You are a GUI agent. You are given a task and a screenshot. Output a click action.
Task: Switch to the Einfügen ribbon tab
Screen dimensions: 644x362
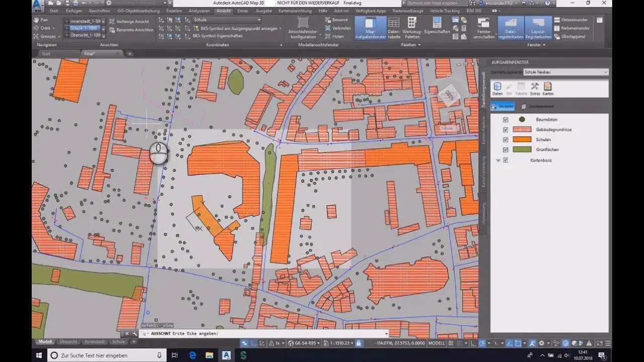[74, 11]
